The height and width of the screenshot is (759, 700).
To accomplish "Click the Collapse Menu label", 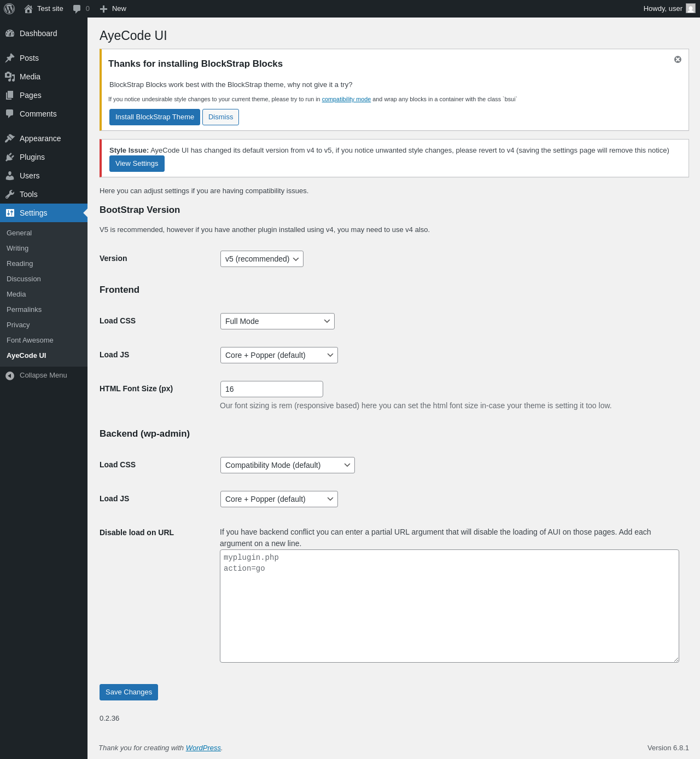I will (x=43, y=375).
